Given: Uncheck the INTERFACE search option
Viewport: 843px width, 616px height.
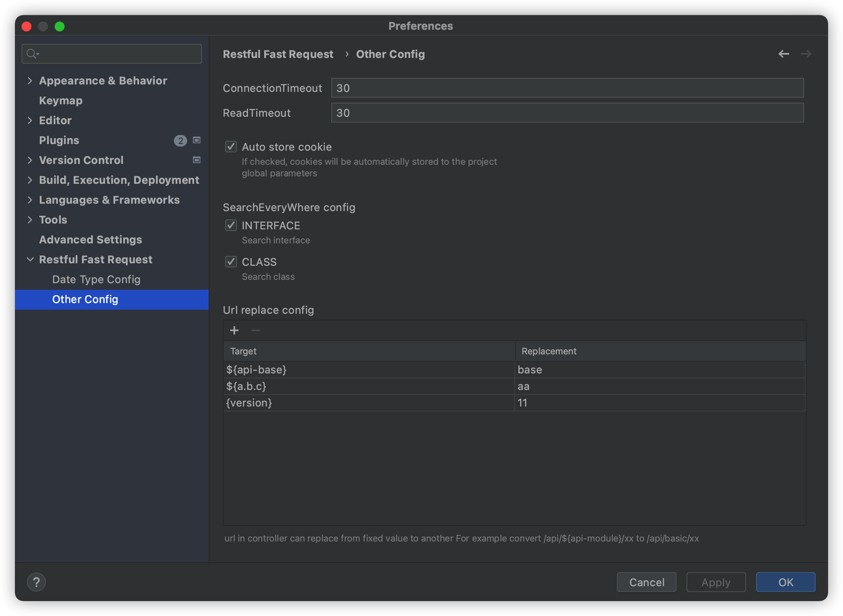Looking at the screenshot, I should (x=231, y=225).
